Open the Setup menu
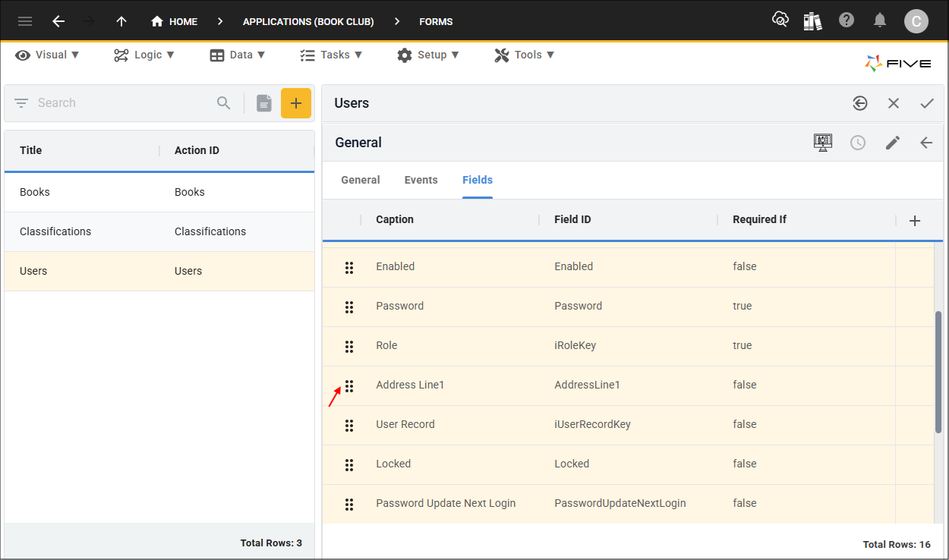 click(428, 55)
